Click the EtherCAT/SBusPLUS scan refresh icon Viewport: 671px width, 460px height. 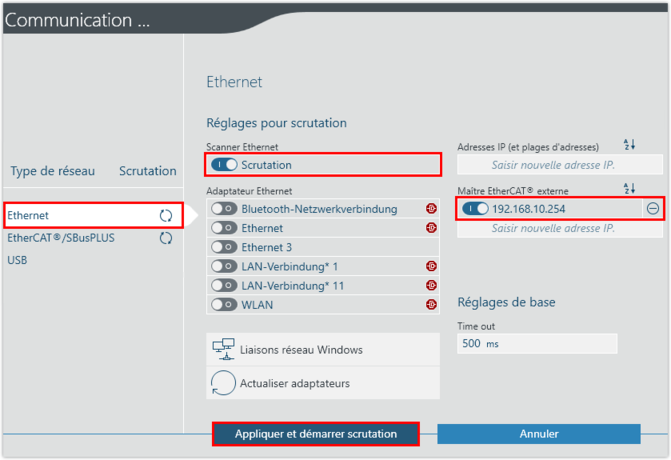166,238
